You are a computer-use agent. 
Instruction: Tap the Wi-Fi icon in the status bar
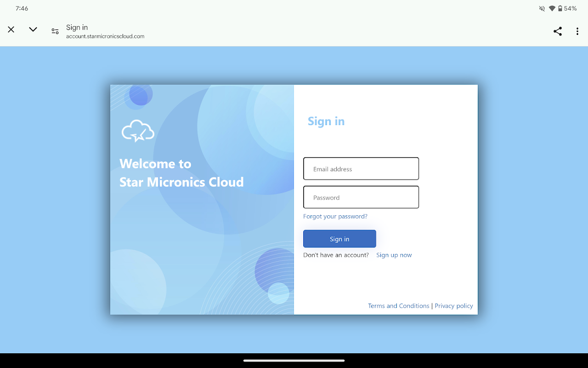[x=552, y=9]
